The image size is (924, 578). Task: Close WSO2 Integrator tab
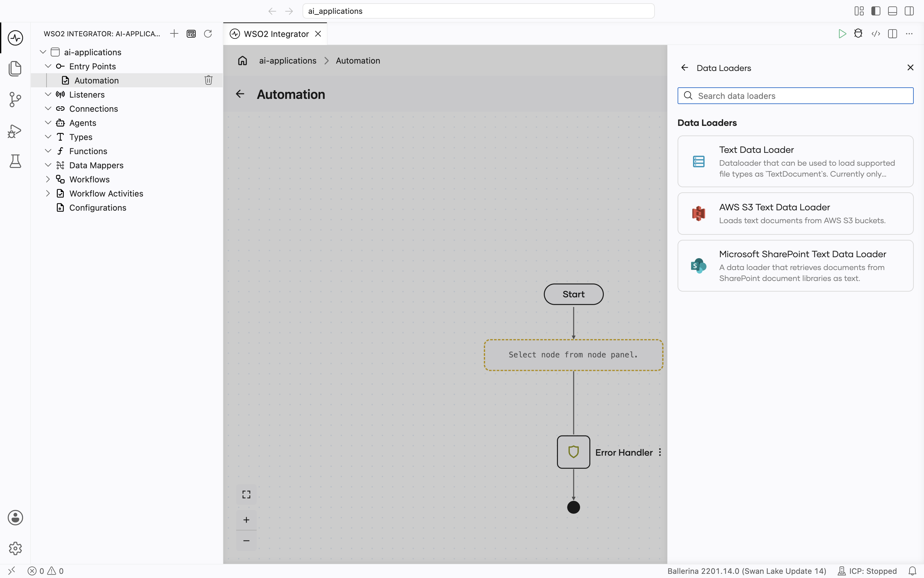tap(318, 34)
